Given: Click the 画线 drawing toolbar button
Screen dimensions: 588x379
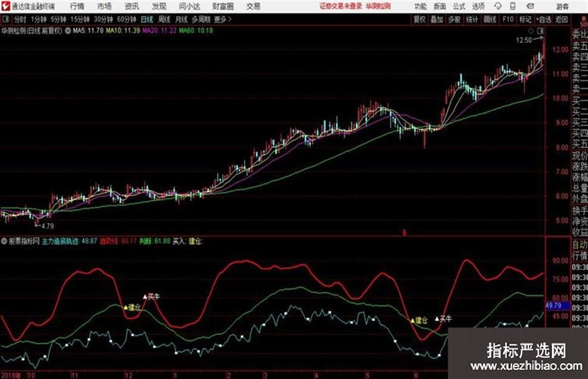Looking at the screenshot, I should [x=490, y=19].
